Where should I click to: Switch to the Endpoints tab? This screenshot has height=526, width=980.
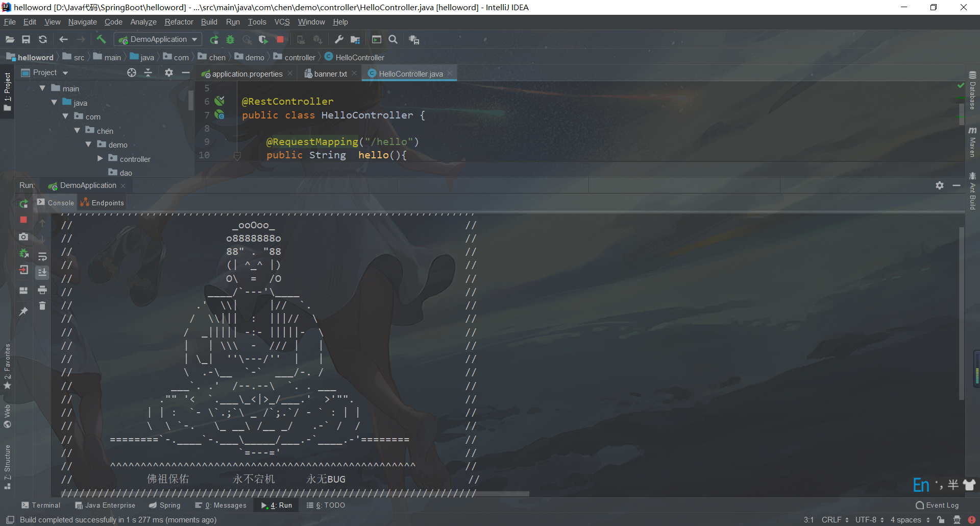[x=102, y=203]
